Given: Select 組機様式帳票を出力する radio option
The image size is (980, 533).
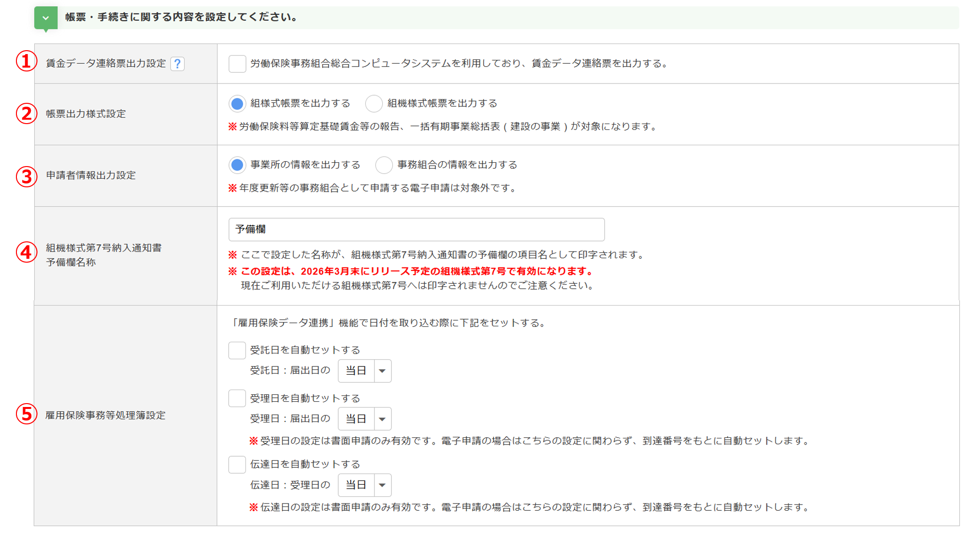Looking at the screenshot, I should point(374,103).
